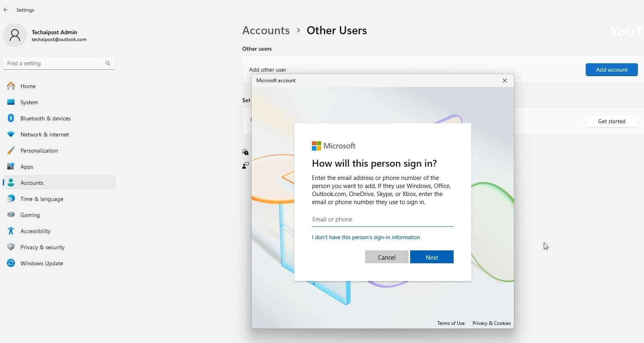Image resolution: width=644 pixels, height=343 pixels.
Task: Click Cancel in Microsoft account dialog
Action: [x=386, y=257]
